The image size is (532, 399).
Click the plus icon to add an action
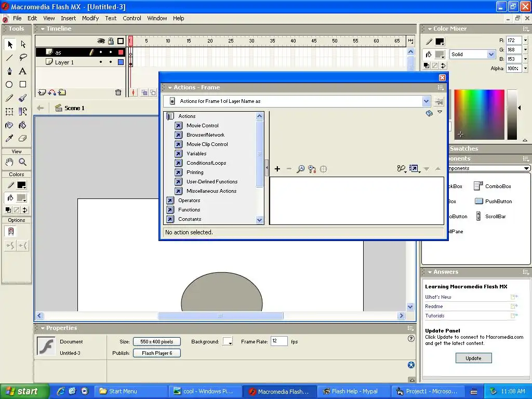coord(277,169)
